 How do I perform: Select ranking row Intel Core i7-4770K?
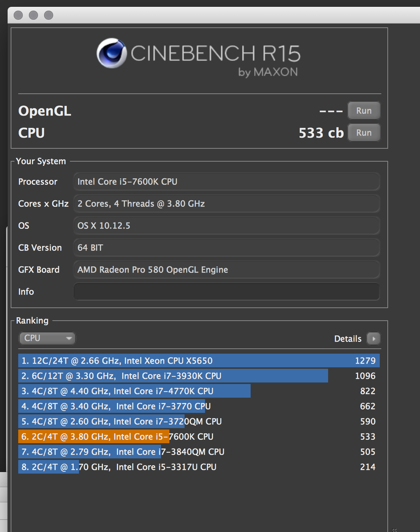tap(199, 391)
